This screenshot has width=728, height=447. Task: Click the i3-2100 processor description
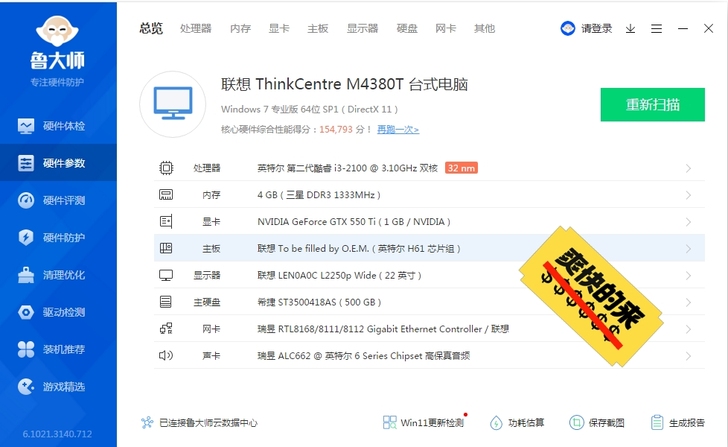pyautogui.click(x=347, y=168)
